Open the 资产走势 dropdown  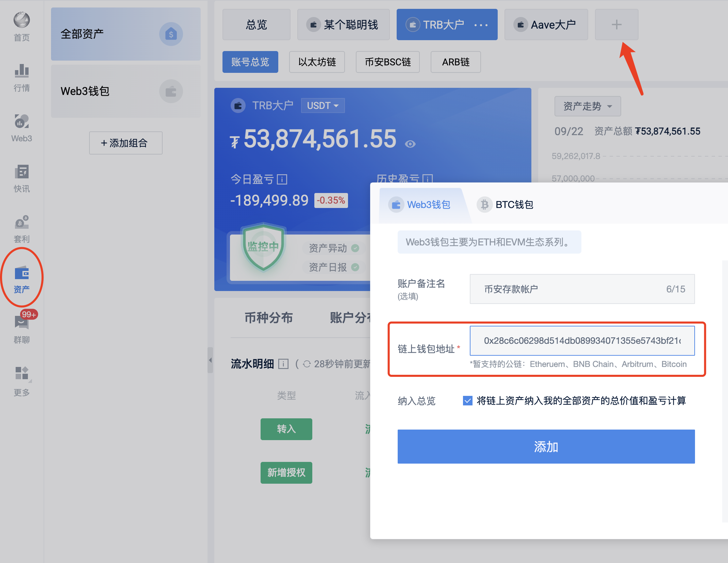(588, 106)
